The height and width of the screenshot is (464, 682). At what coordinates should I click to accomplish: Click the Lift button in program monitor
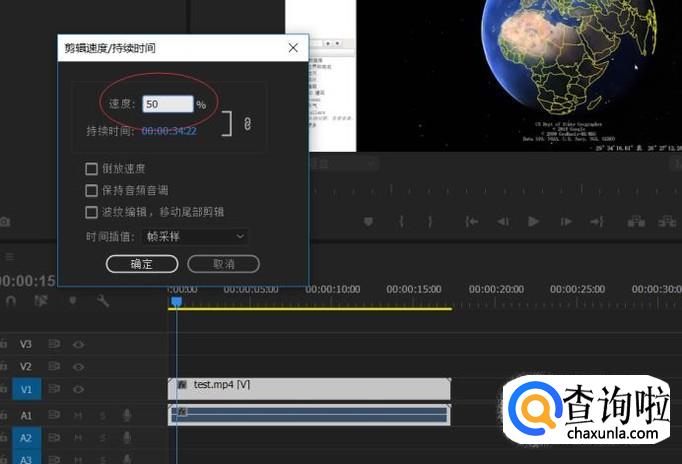(632, 221)
